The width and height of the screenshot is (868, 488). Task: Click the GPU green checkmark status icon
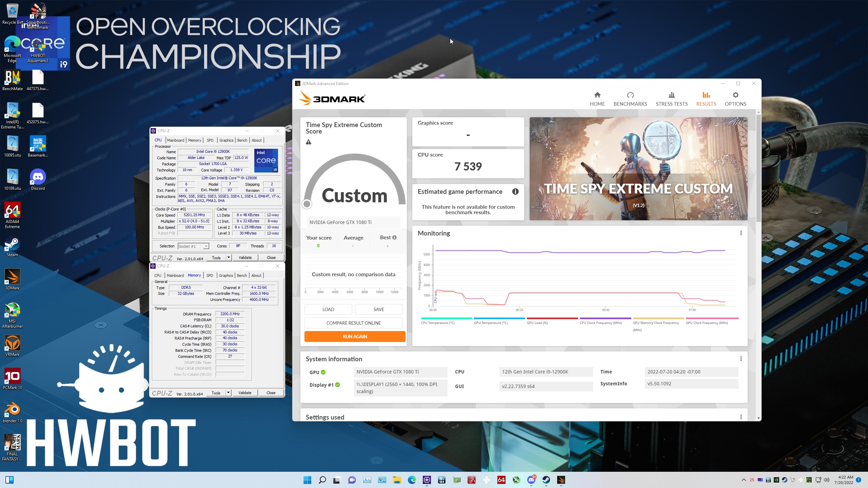(323, 372)
